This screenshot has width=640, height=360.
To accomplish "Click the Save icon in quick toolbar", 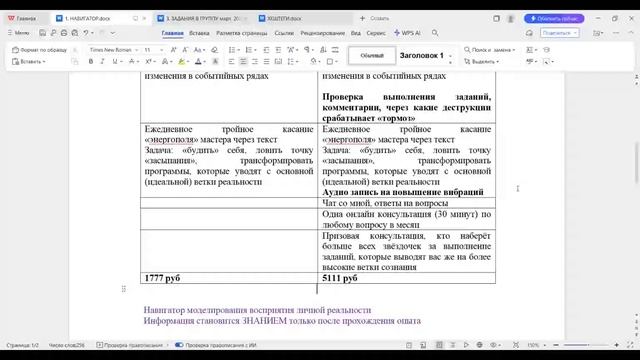I will click(x=42, y=33).
